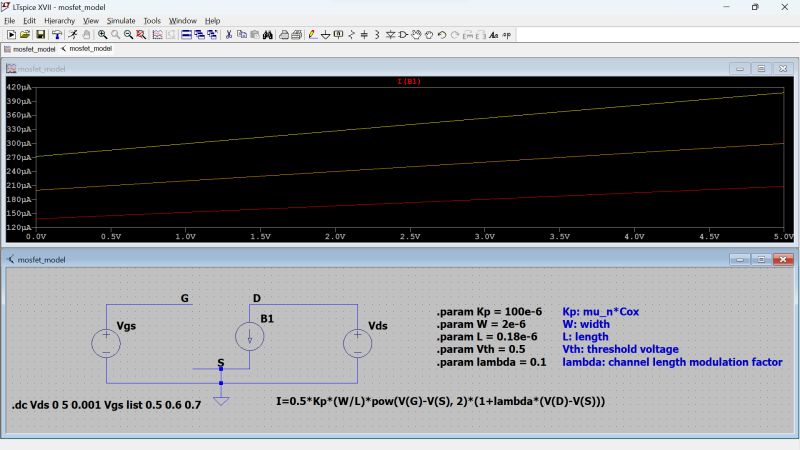This screenshot has width=800, height=450.
Task: Close the mosfet_model schematic pane
Action: 783,260
